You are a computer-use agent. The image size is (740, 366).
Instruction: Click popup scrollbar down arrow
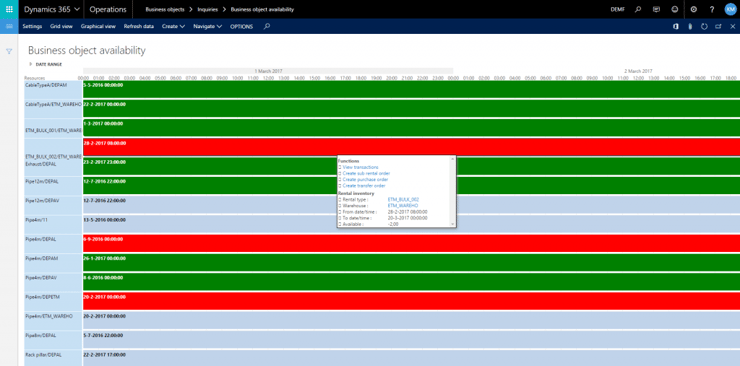[453, 225]
